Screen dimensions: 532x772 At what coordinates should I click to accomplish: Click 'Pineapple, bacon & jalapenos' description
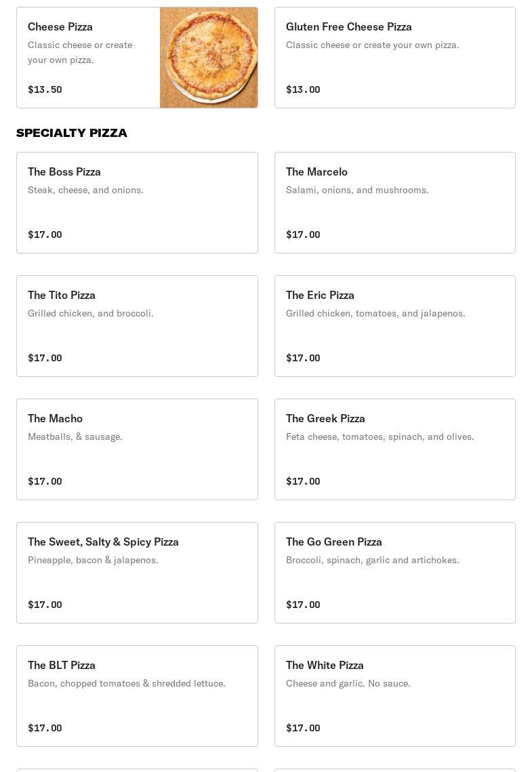93,561
